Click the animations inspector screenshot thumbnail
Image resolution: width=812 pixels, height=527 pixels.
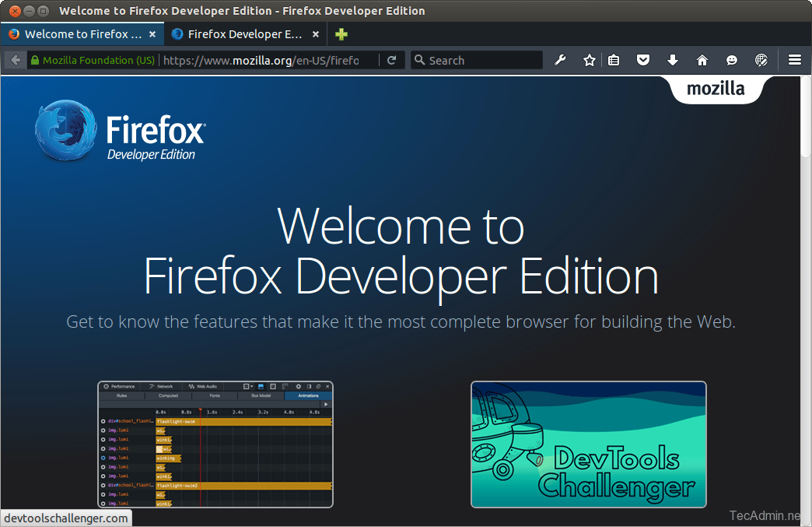pos(215,444)
